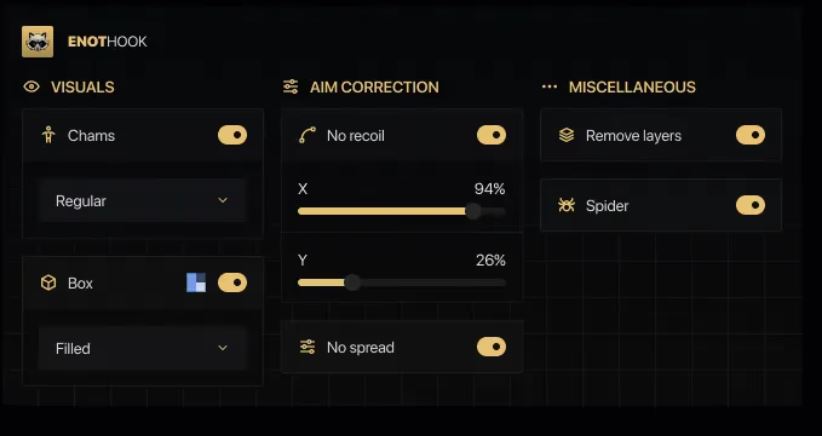Image resolution: width=822 pixels, height=436 pixels.
Task: Turn off the Box toggle
Action: pyautogui.click(x=232, y=283)
